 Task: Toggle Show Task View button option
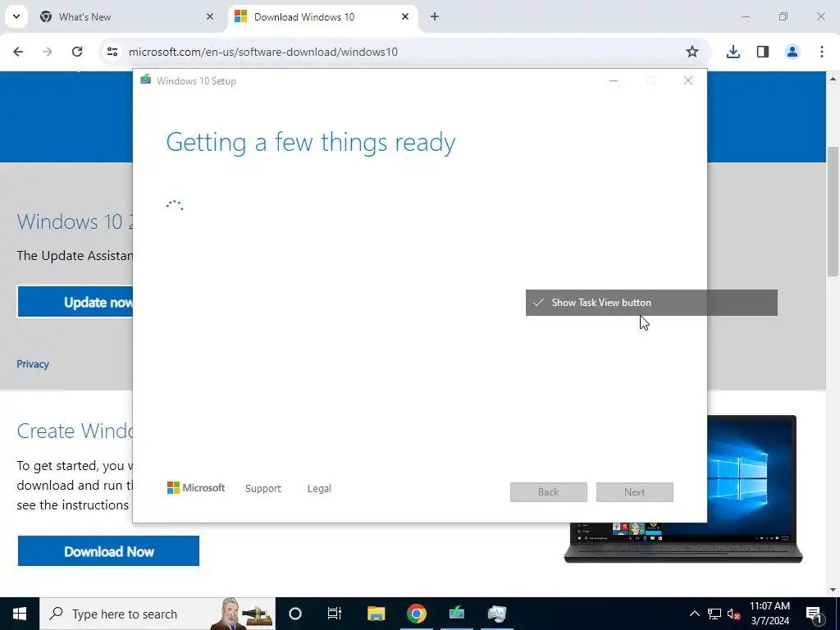[x=651, y=303]
